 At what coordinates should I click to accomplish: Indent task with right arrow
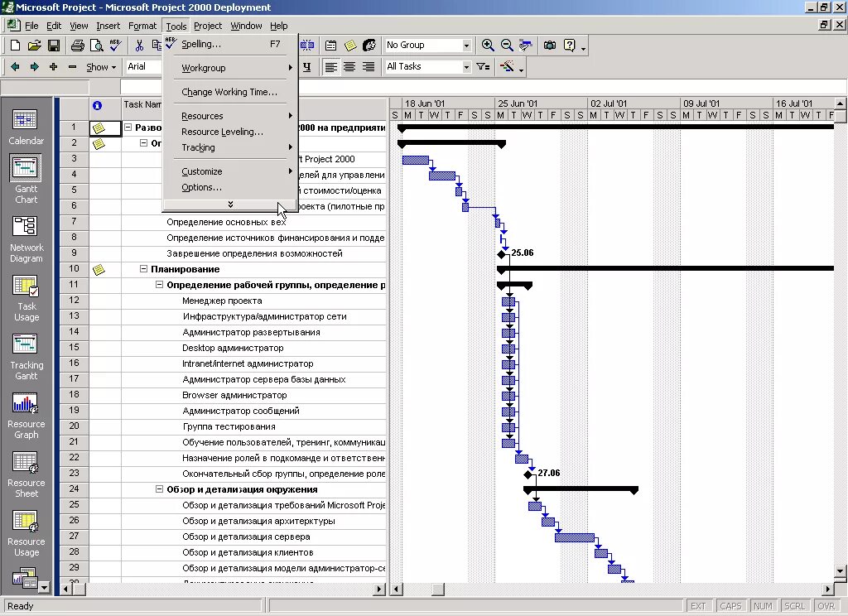coord(34,67)
